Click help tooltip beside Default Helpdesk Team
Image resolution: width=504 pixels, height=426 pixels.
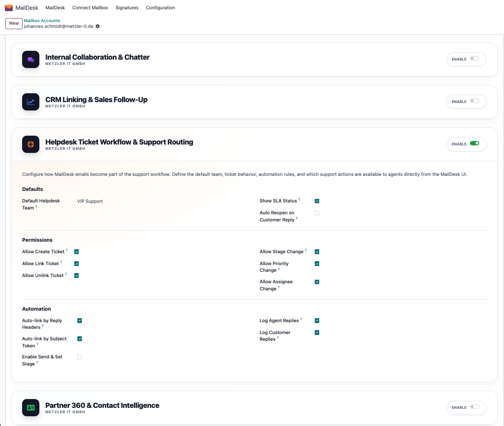click(x=36, y=206)
